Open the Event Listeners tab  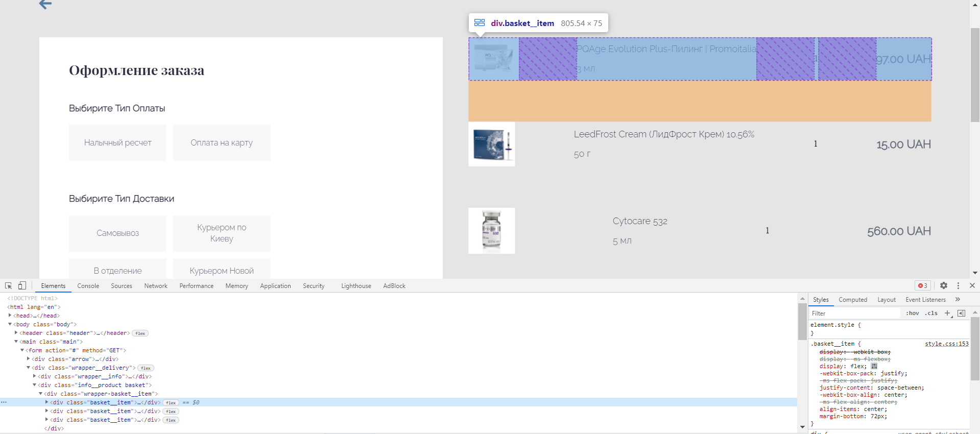click(925, 300)
